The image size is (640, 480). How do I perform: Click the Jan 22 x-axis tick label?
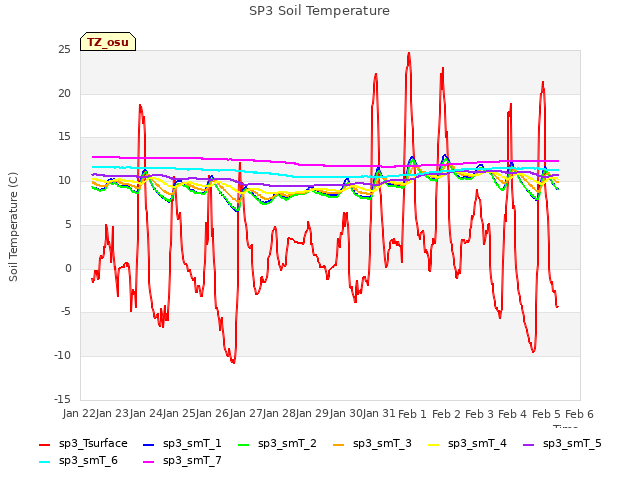(78, 414)
